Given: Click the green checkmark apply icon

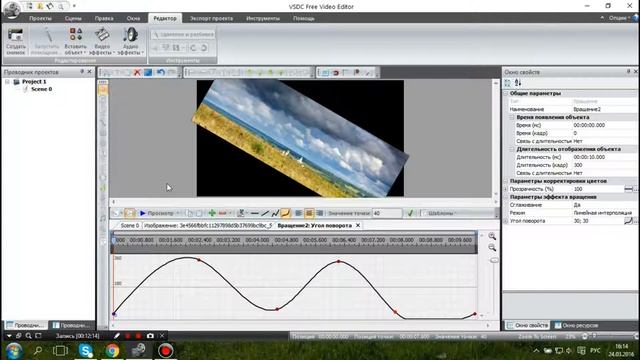Looking at the screenshot, I should 410,213.
